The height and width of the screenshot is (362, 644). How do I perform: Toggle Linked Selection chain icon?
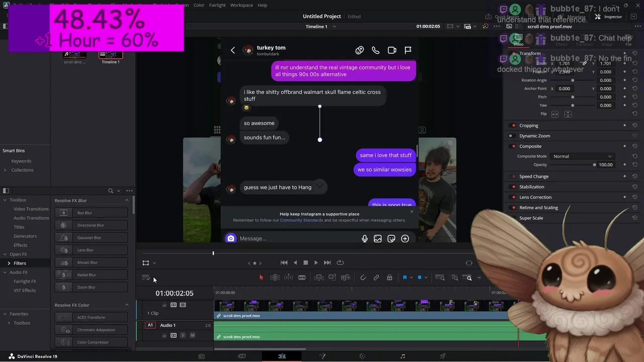tap(376, 278)
